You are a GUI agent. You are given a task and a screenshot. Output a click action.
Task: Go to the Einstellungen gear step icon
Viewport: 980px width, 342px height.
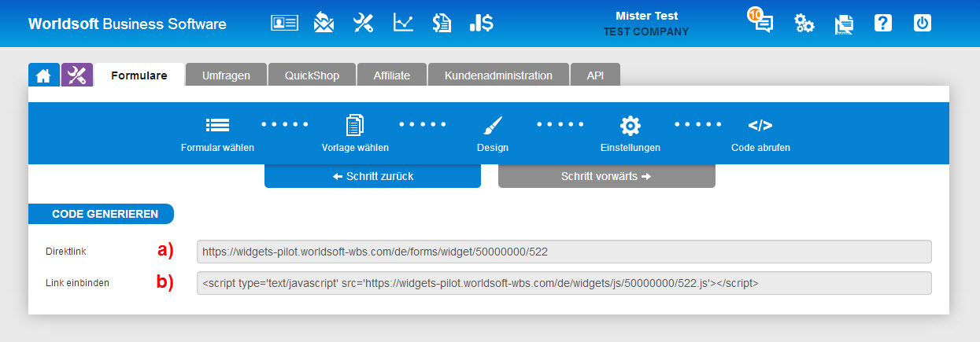pyautogui.click(x=631, y=125)
